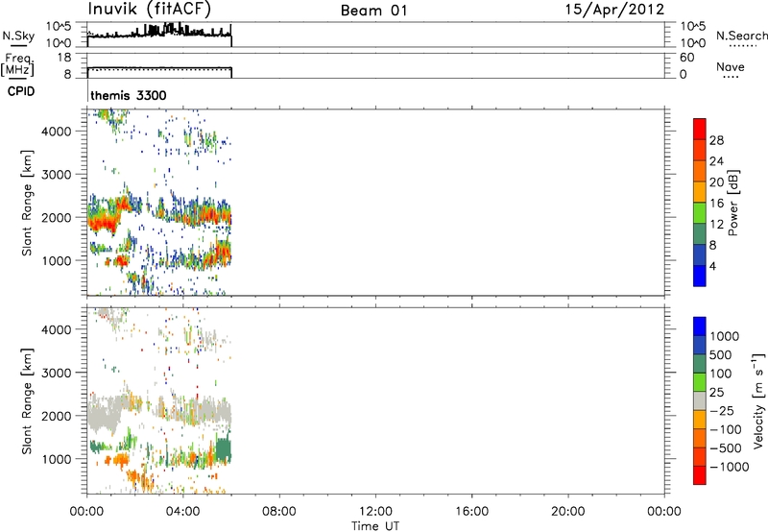This screenshot has width=768, height=532.
Task: Click the "3000" tick of the velocity panel
Action: pos(56,373)
